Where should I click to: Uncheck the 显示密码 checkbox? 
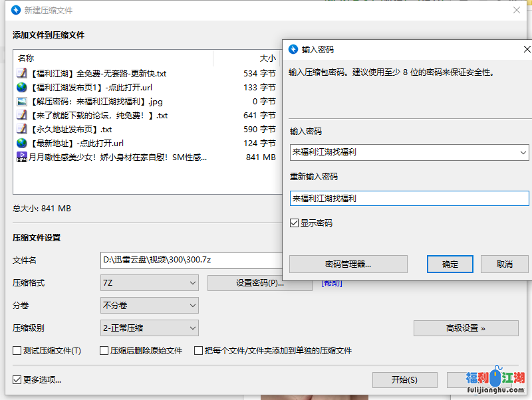click(x=295, y=223)
